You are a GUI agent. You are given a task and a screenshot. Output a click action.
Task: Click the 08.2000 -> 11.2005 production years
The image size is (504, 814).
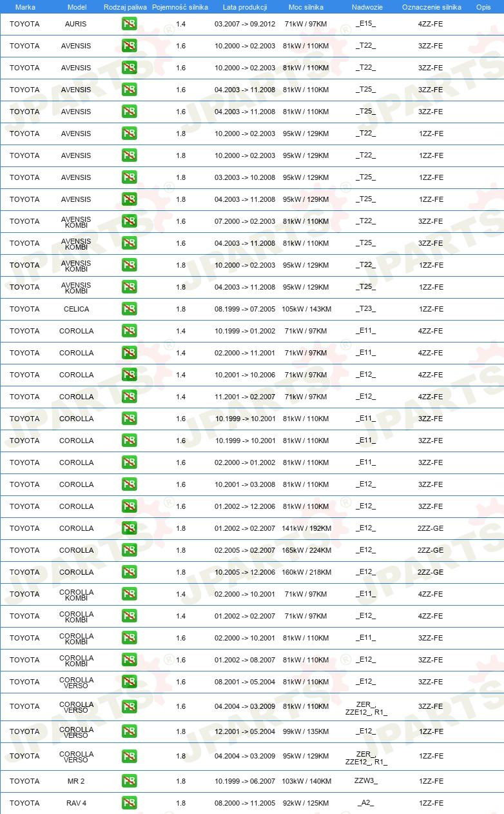coord(245,803)
